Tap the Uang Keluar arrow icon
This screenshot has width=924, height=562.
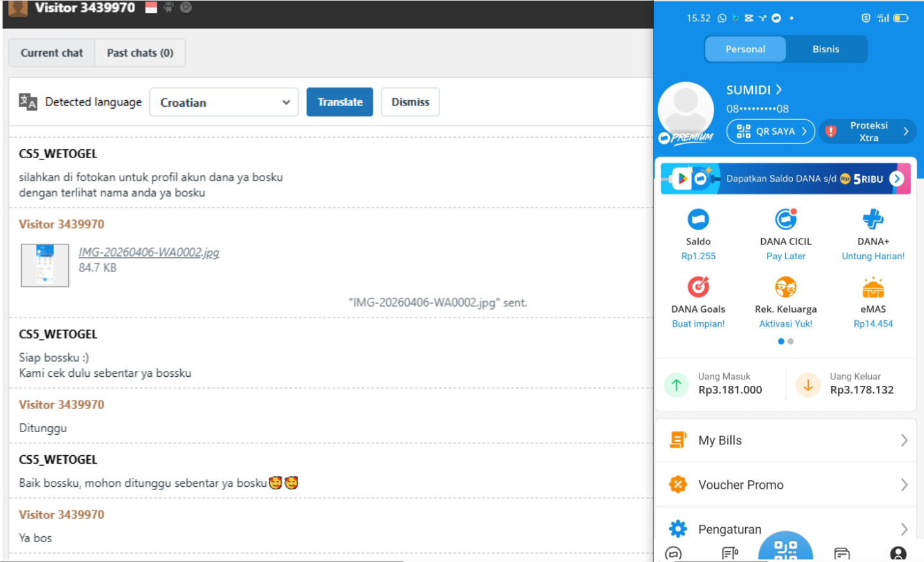pyautogui.click(x=808, y=385)
